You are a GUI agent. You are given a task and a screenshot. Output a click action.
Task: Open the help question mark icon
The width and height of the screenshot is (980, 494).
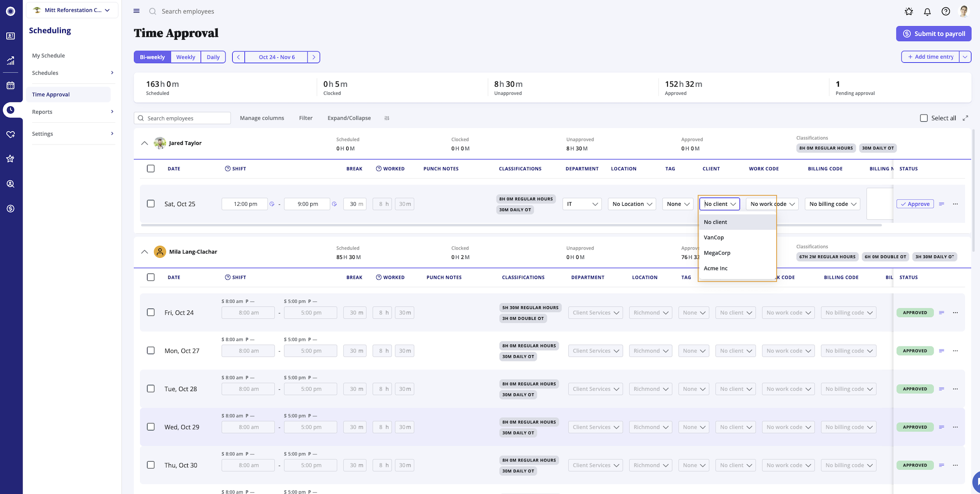point(946,12)
